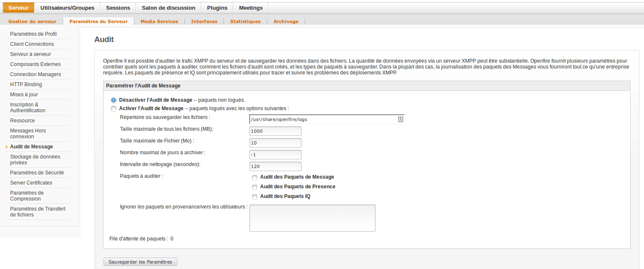Switch to Paramètres du Serveur subtab
This screenshot has height=269, width=644.
tap(98, 21)
